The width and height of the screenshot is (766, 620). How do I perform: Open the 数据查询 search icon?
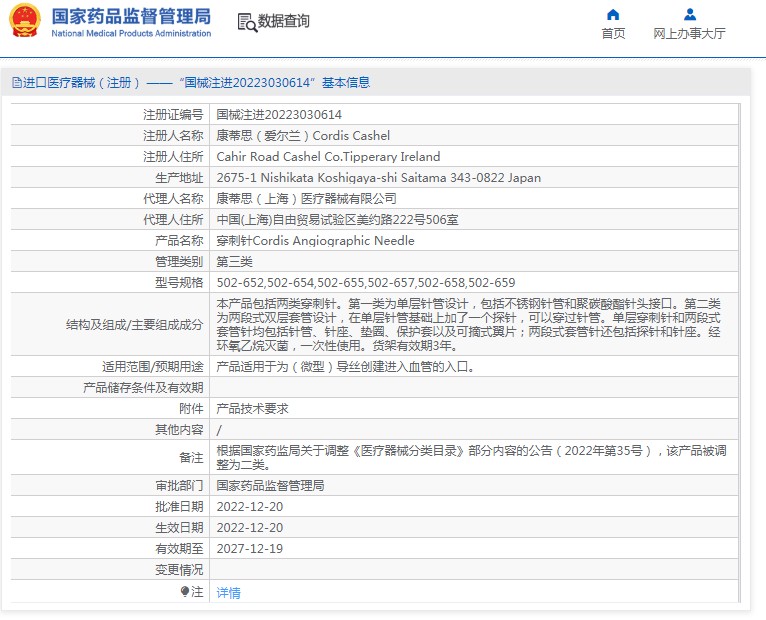coord(247,22)
